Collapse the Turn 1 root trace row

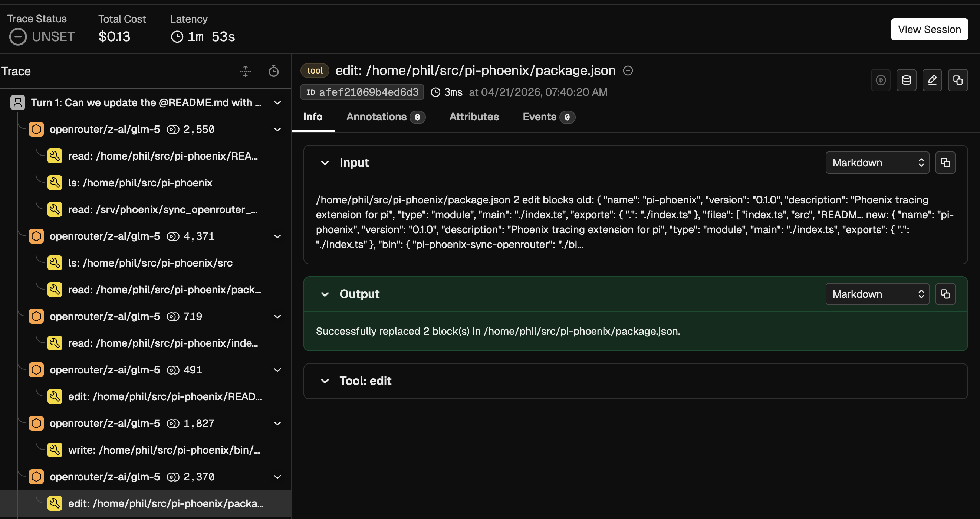coord(277,103)
